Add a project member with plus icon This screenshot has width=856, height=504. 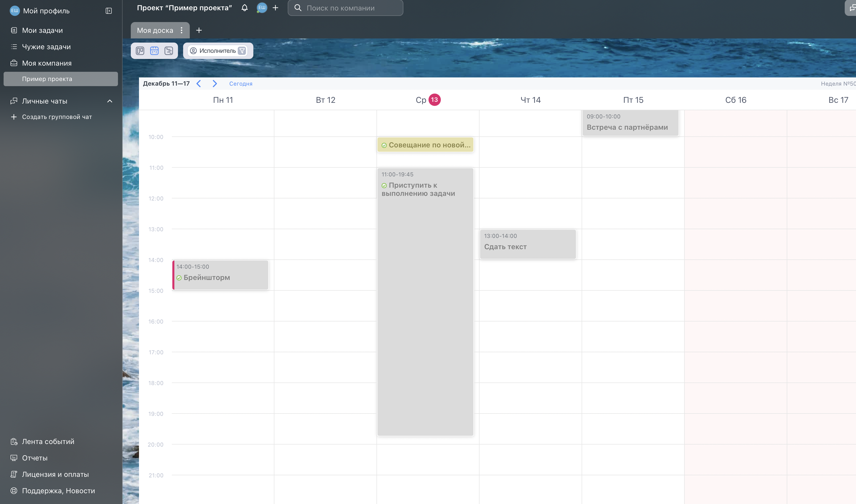pos(275,8)
